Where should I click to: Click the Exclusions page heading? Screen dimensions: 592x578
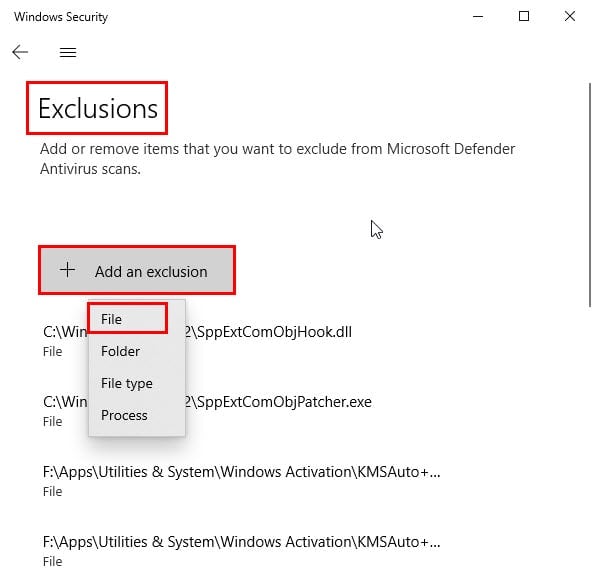click(98, 108)
